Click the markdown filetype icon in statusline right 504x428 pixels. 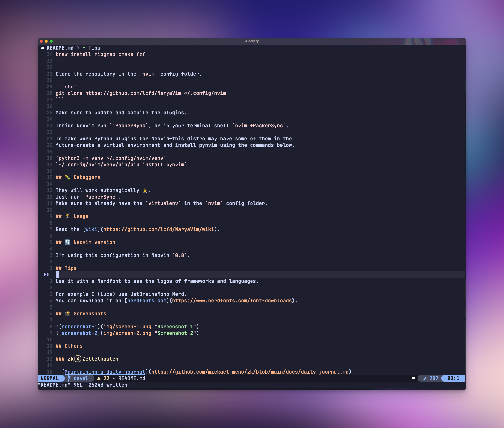tap(413, 378)
